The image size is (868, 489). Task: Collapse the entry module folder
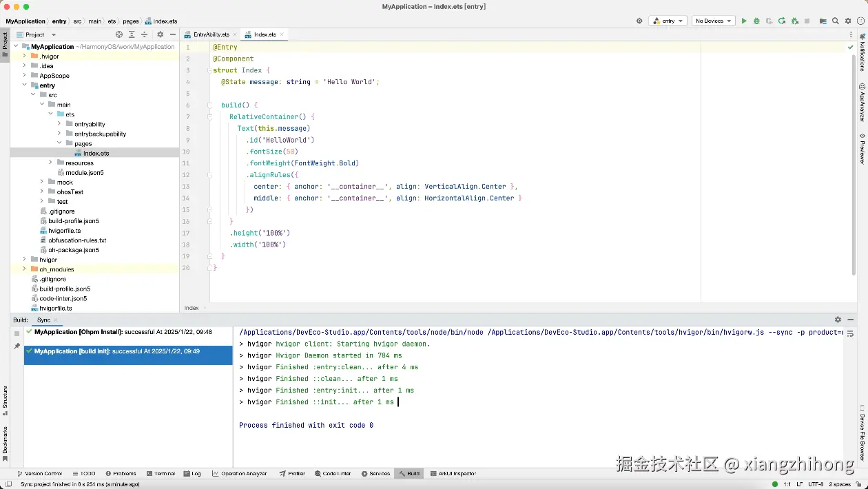coord(25,85)
